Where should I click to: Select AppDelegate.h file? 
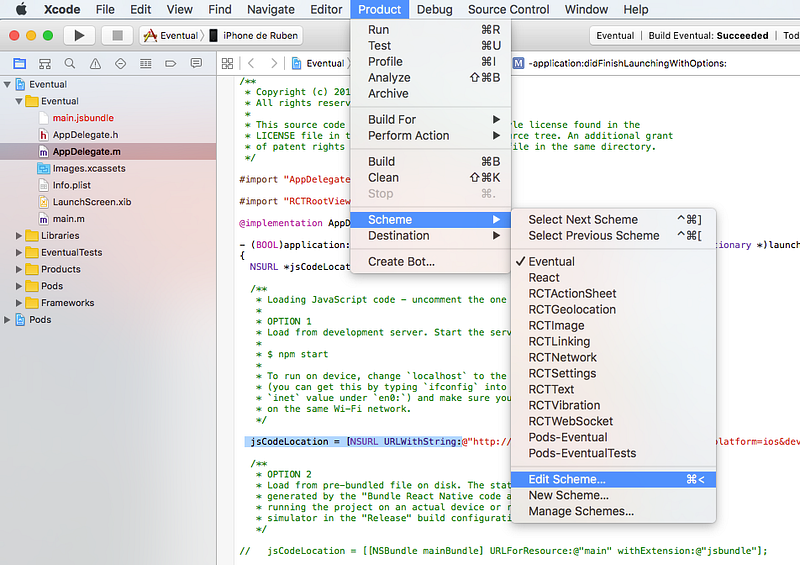tap(108, 135)
